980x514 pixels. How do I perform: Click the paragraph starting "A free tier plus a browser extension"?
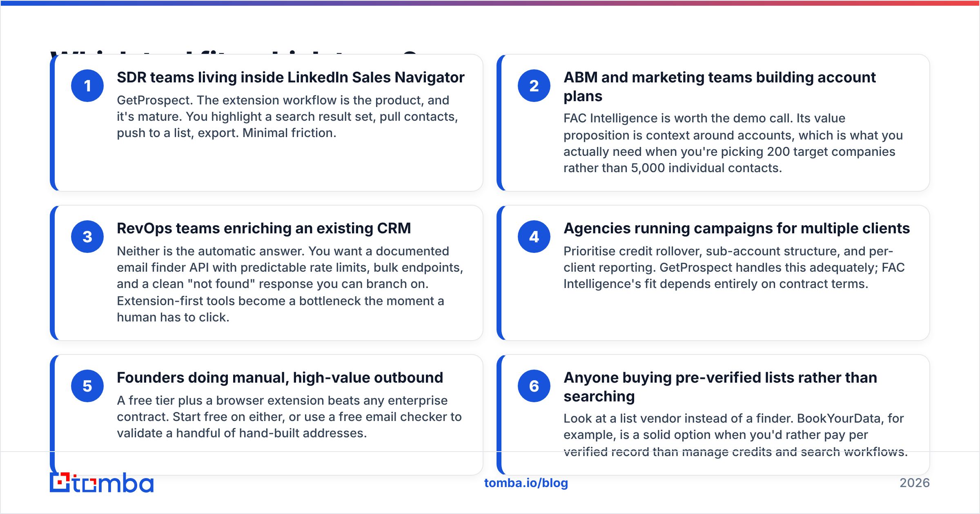289,417
